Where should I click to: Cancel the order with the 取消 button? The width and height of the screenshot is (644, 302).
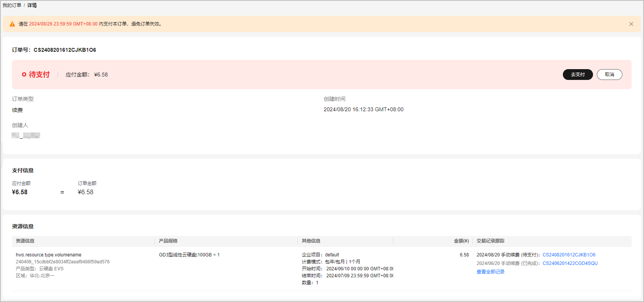click(x=610, y=75)
